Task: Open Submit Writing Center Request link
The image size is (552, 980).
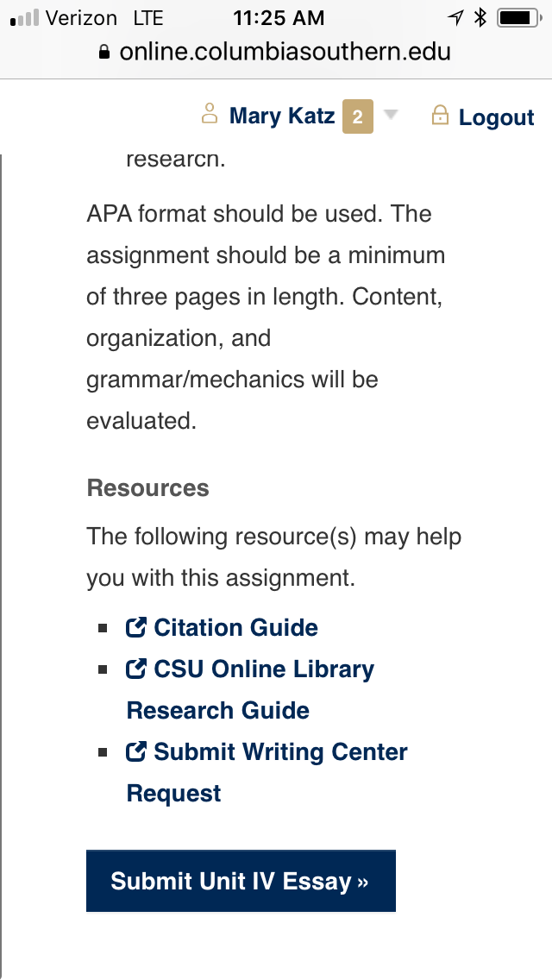Action: 267,772
